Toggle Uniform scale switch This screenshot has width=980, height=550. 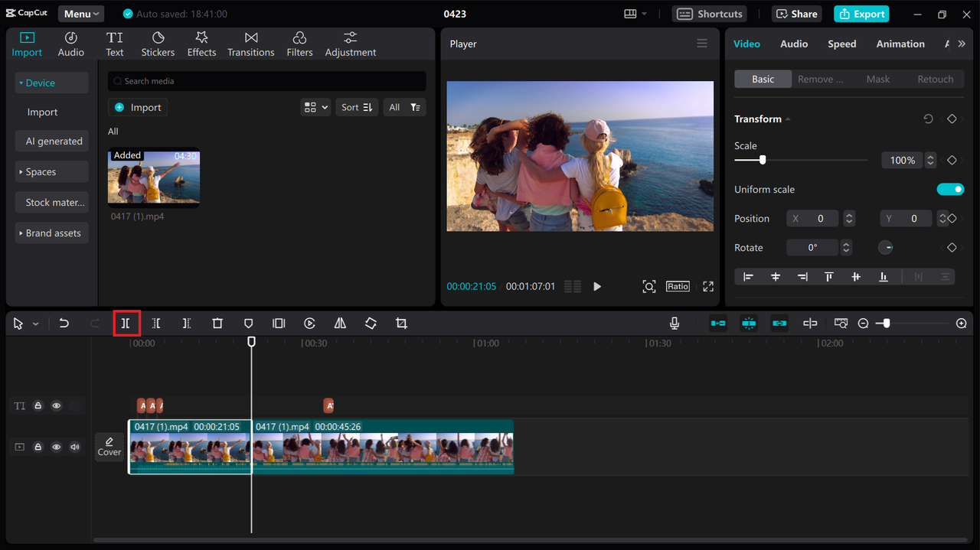pos(950,189)
